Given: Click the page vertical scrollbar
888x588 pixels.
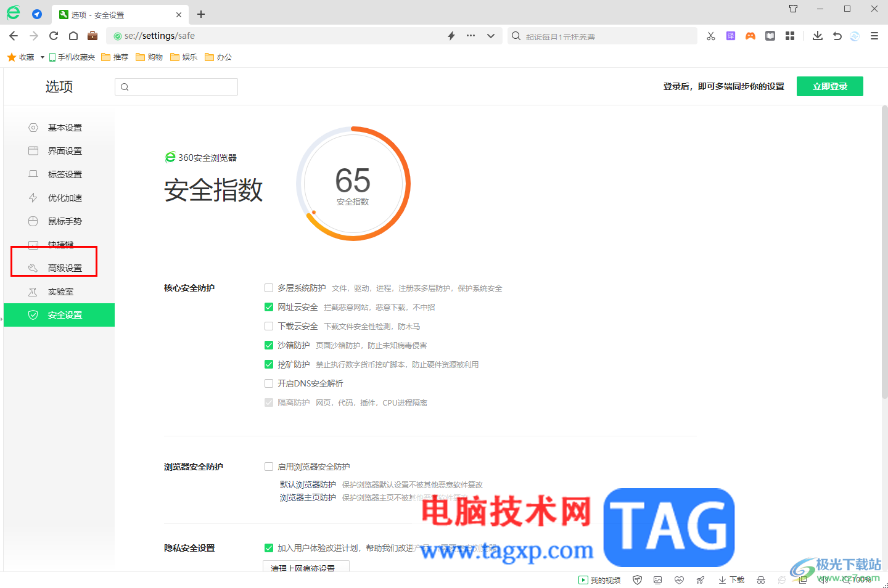Looking at the screenshot, I should pyautogui.click(x=884, y=253).
